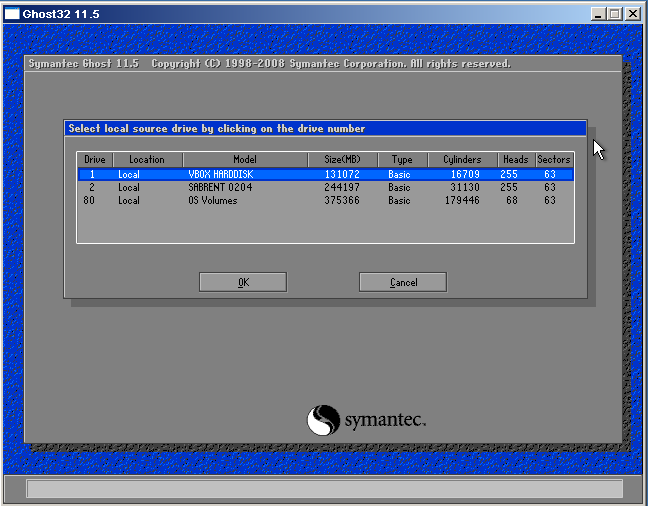This screenshot has width=648, height=506.
Task: Select drive 1 VBOX HARDDISK row
Action: coord(326,174)
